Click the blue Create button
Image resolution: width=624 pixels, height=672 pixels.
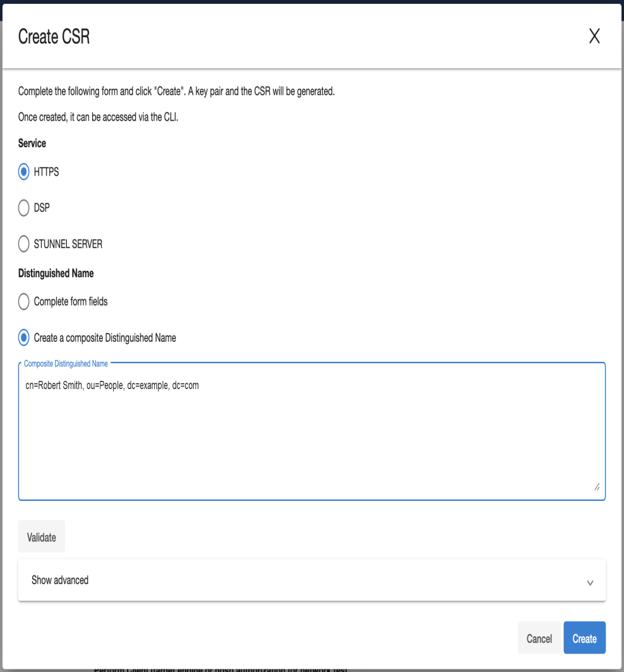coord(584,639)
